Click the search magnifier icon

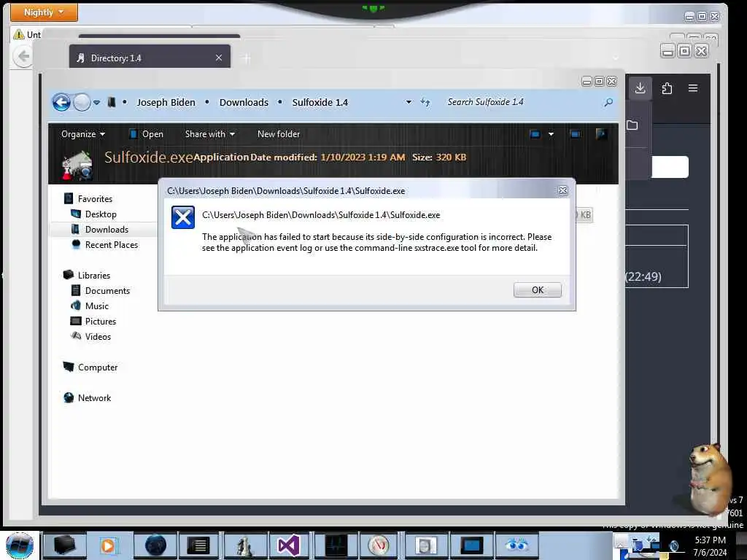608,102
